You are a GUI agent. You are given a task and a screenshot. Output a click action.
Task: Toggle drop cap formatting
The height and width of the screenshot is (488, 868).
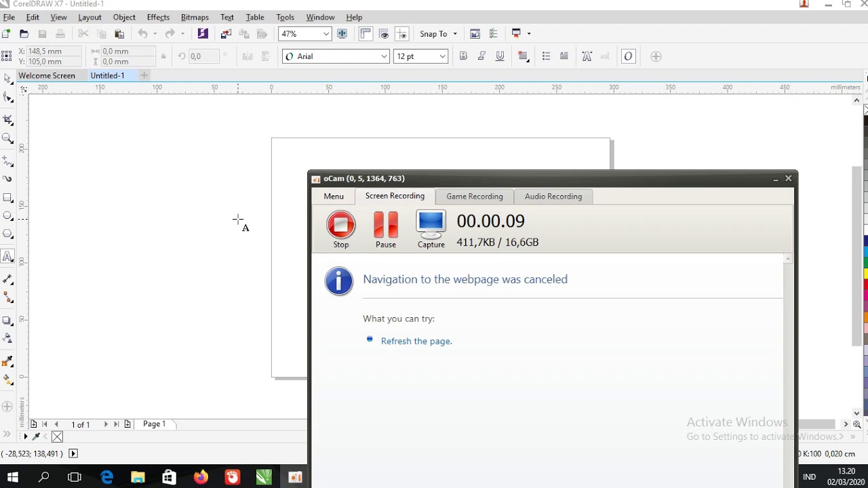[x=564, y=56]
